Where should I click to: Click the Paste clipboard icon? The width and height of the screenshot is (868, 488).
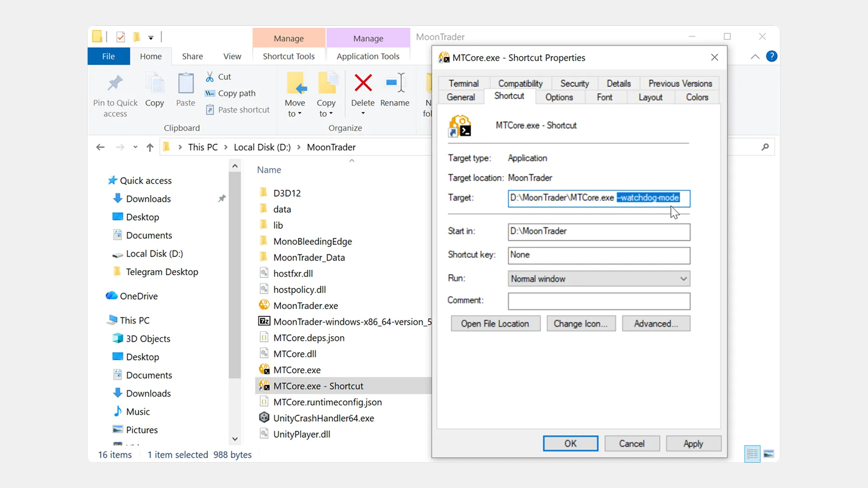coord(185,83)
